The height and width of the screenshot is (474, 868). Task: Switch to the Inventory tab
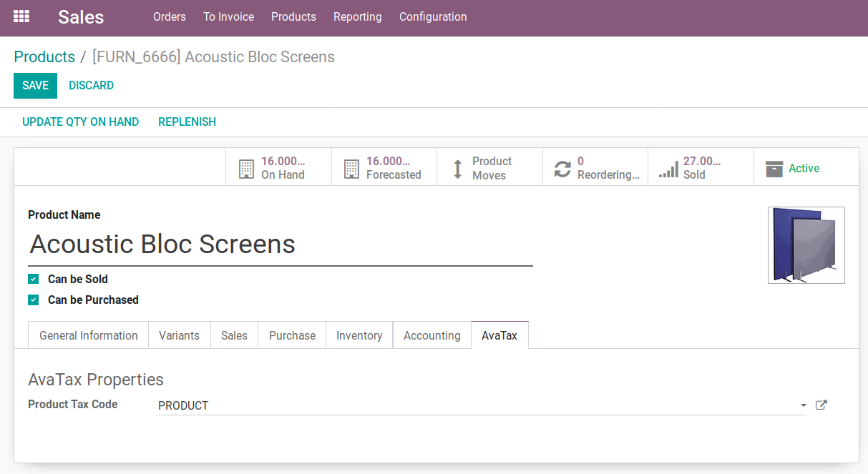359,335
